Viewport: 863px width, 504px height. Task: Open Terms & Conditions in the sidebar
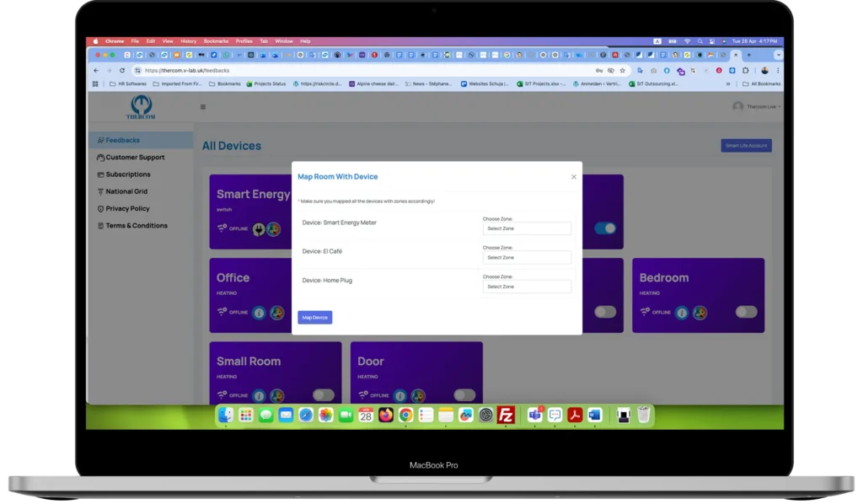[141, 226]
